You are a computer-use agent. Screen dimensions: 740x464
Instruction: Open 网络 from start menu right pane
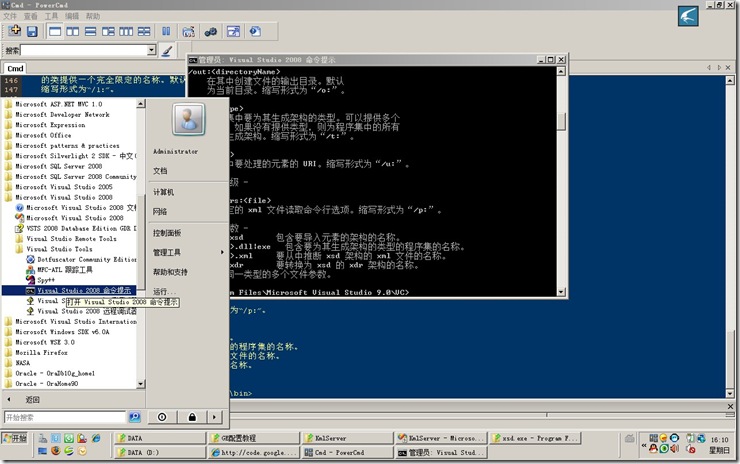160,211
